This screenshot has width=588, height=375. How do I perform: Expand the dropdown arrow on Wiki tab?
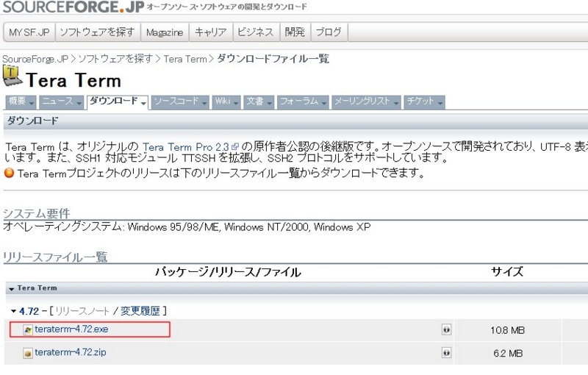[x=236, y=103]
